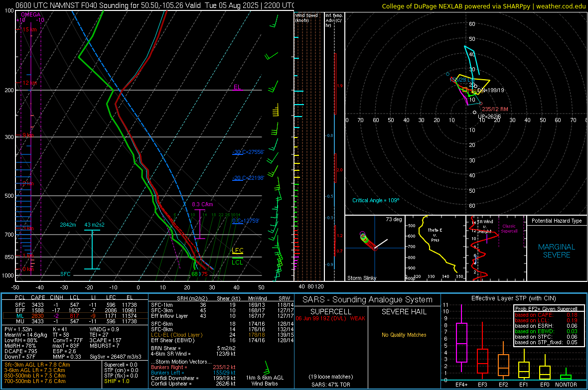Viewport: 588px width, 390px height.
Task: Click the Inf. Temp. Adv. panel header
Action: tap(334, 20)
